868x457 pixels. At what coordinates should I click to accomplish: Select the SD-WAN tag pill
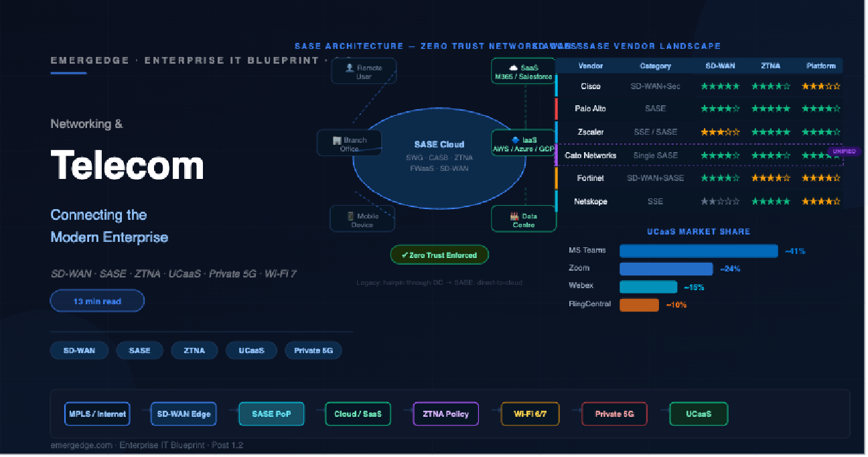pos(79,350)
